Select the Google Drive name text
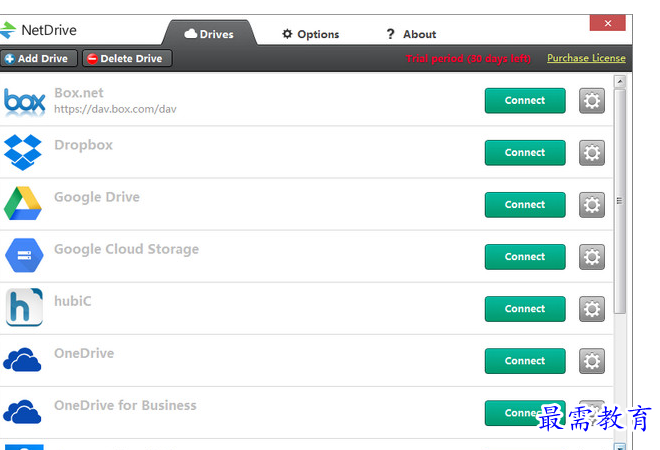 tap(97, 197)
